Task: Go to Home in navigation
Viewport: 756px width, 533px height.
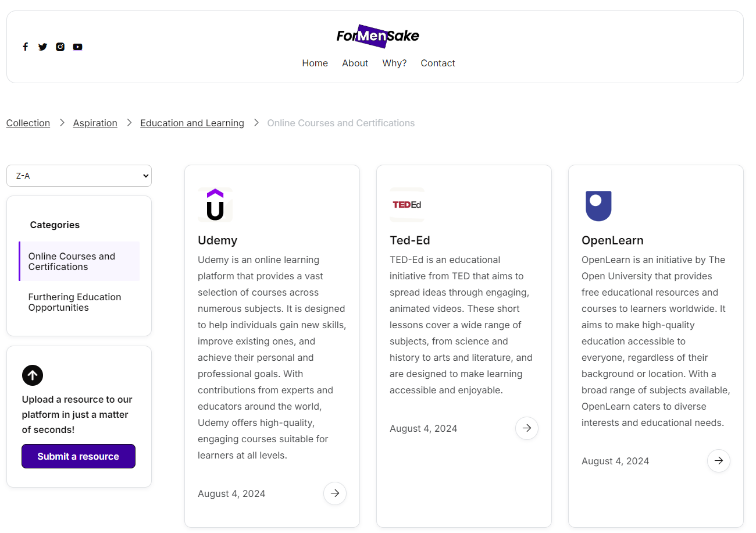Action: pos(315,63)
